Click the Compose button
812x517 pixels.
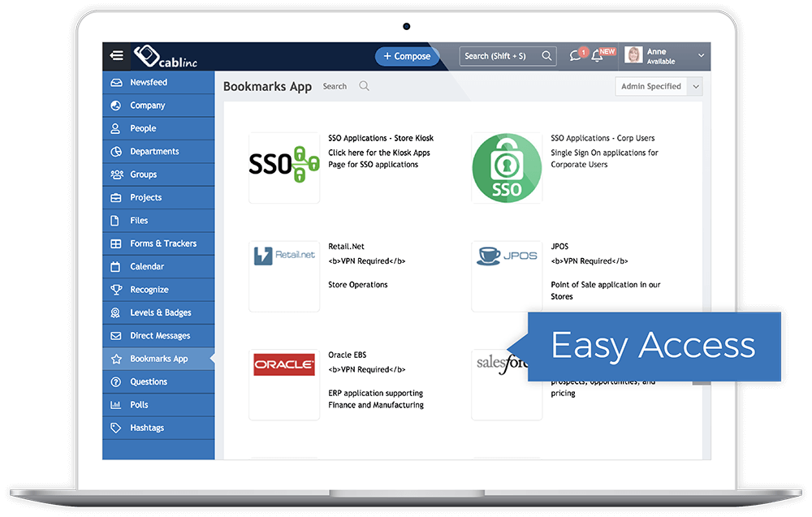coord(407,56)
